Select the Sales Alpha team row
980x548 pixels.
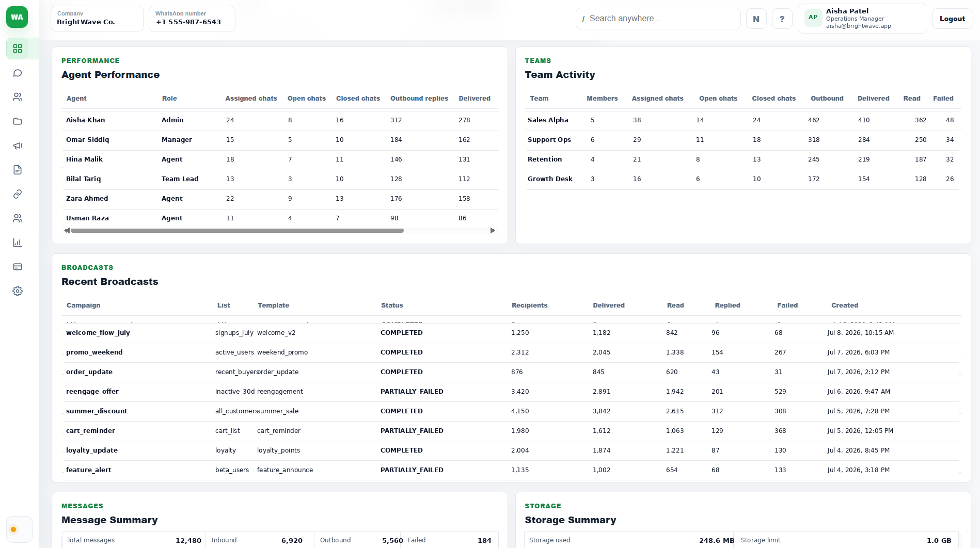click(742, 120)
